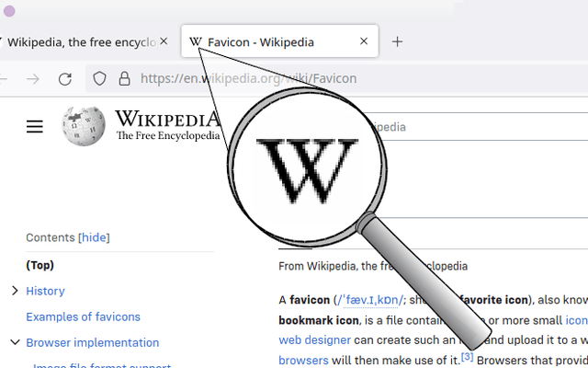Reload the current page
This screenshot has width=588, height=368.
[65, 79]
